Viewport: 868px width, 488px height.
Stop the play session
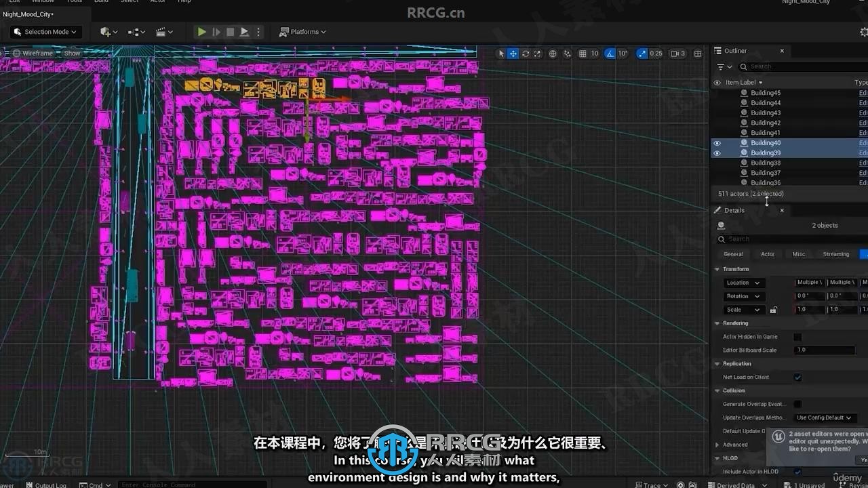pos(231,32)
